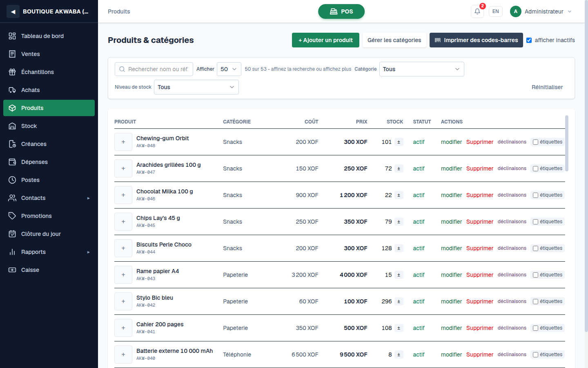The image size is (588, 368).
Task: Open the Stock sidebar item
Action: click(x=49, y=126)
